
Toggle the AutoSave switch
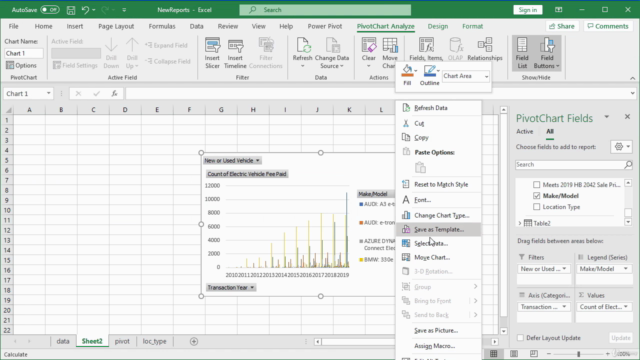[50, 10]
